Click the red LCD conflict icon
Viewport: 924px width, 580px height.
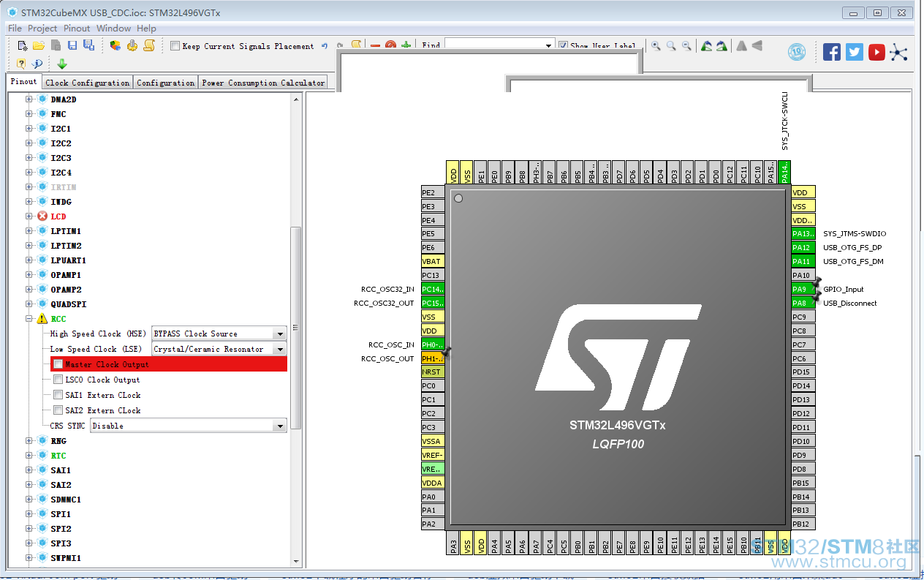(42, 216)
